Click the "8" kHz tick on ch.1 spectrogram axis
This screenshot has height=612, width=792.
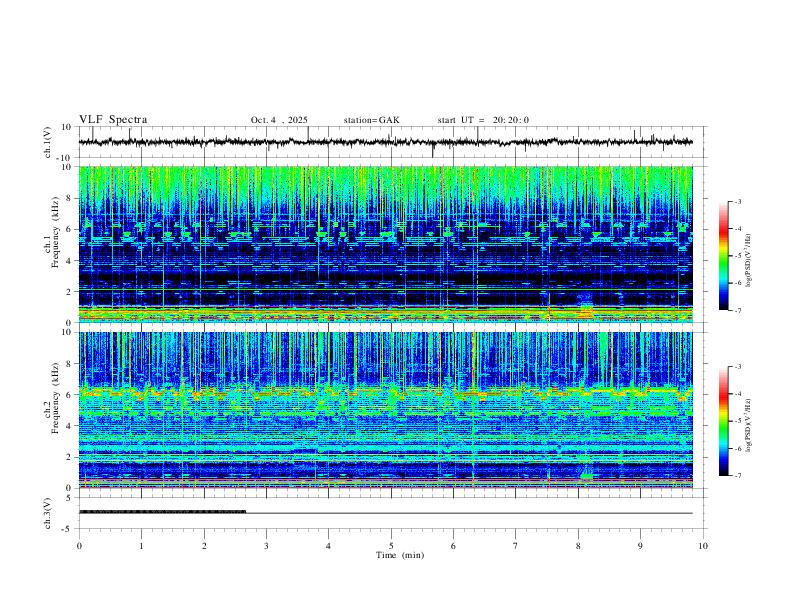point(71,198)
